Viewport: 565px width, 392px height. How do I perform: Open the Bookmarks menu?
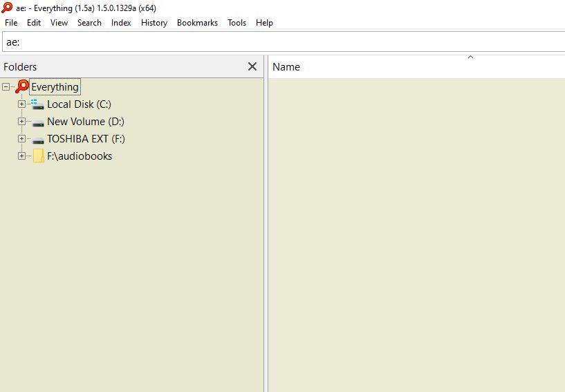198,23
